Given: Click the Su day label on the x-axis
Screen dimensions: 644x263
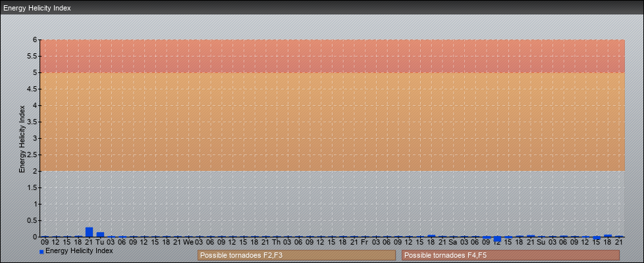Looking at the screenshot, I should click(x=541, y=242).
